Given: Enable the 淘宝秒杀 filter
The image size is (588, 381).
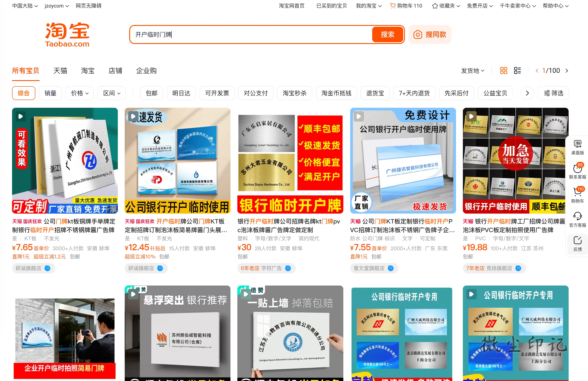Looking at the screenshot, I should click(294, 93).
